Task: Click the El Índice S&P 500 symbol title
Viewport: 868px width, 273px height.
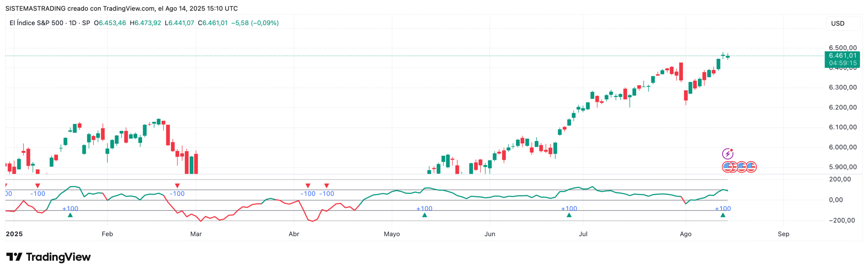Action: 36,23
